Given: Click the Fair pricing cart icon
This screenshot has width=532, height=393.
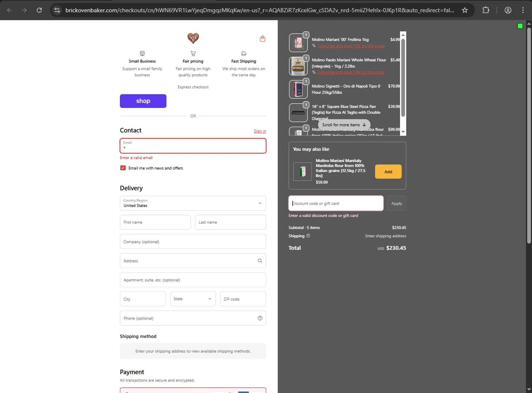Looking at the screenshot, I should pos(193,54).
